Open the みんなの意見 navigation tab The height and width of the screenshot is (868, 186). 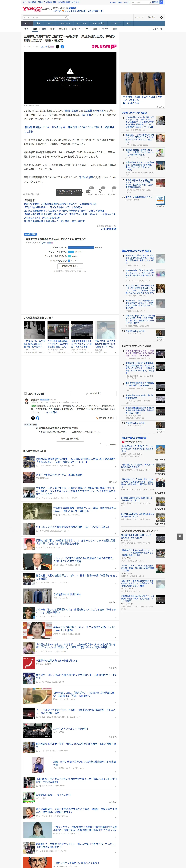tap(98, 23)
